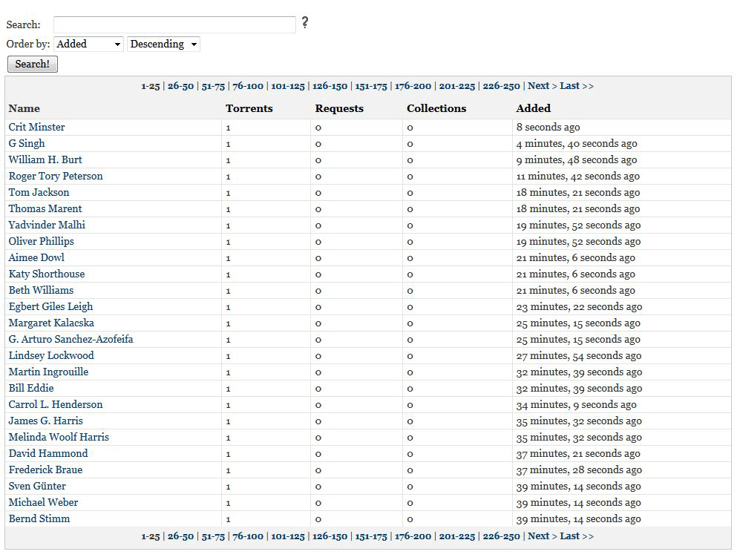Open author David Hammond
Viewport: 740px width, 560px height.
(x=48, y=453)
